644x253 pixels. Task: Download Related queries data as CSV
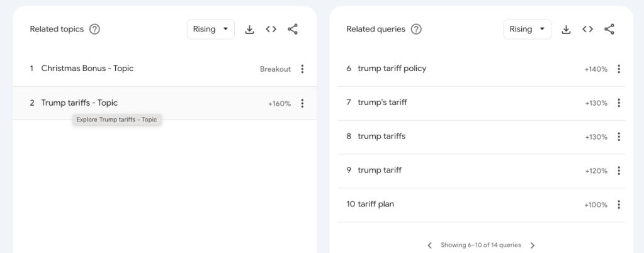(566, 29)
